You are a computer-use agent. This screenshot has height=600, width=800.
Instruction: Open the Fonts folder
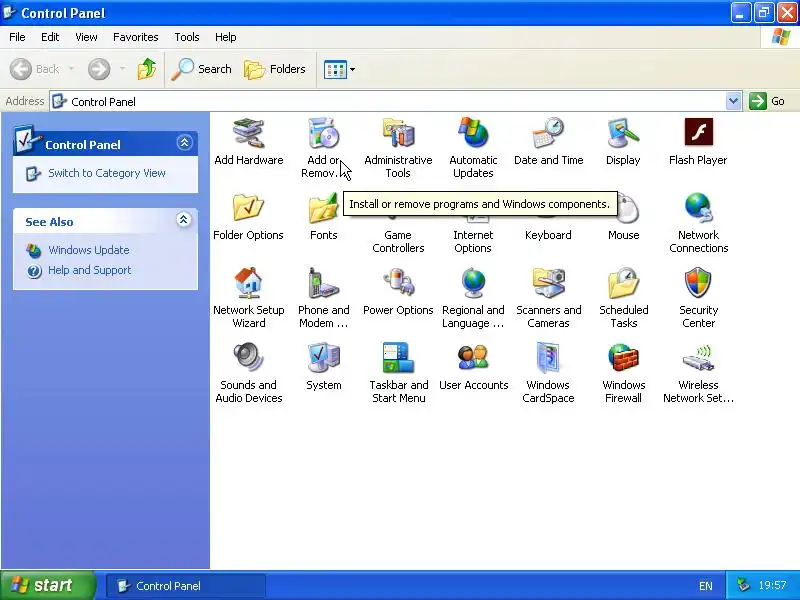[x=323, y=217]
